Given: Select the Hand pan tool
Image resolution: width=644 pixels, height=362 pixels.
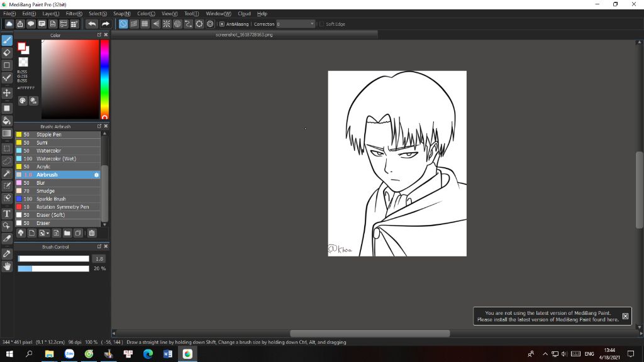Looking at the screenshot, I should coord(7,266).
